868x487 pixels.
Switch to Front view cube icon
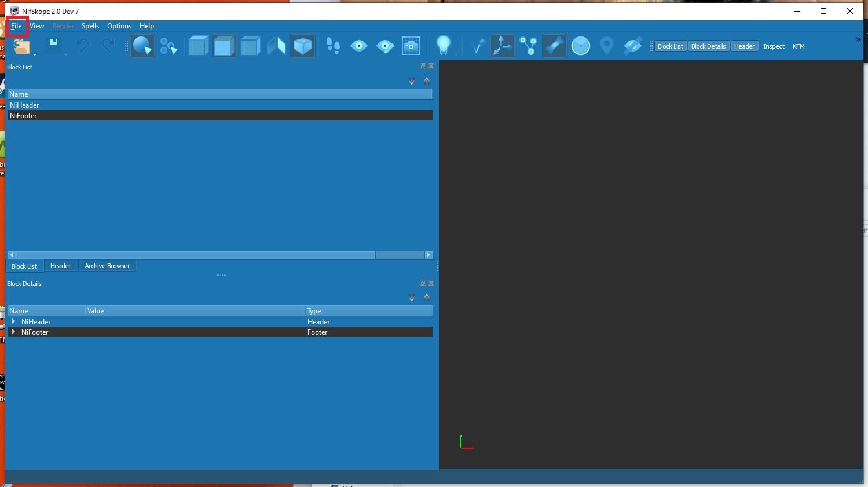[x=224, y=46]
